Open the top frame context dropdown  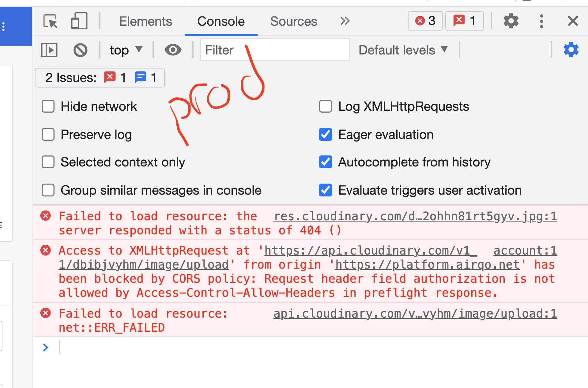pos(126,50)
